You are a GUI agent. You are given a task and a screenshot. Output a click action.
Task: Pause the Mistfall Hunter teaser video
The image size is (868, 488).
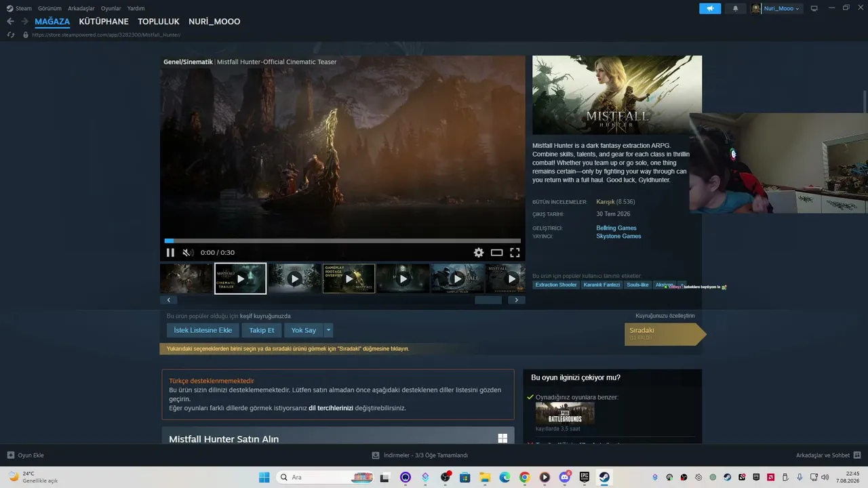click(x=170, y=253)
